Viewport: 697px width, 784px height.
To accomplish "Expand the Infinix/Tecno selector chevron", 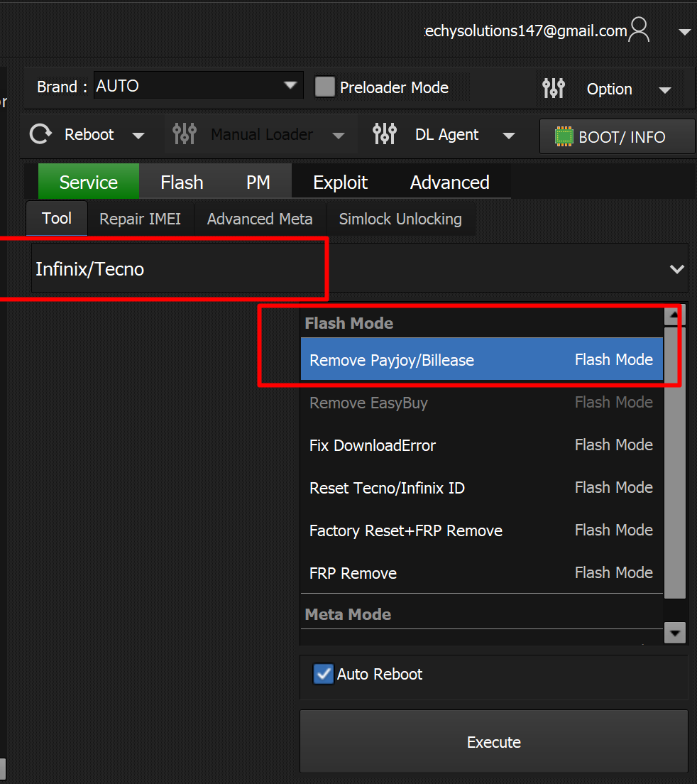I will [677, 269].
